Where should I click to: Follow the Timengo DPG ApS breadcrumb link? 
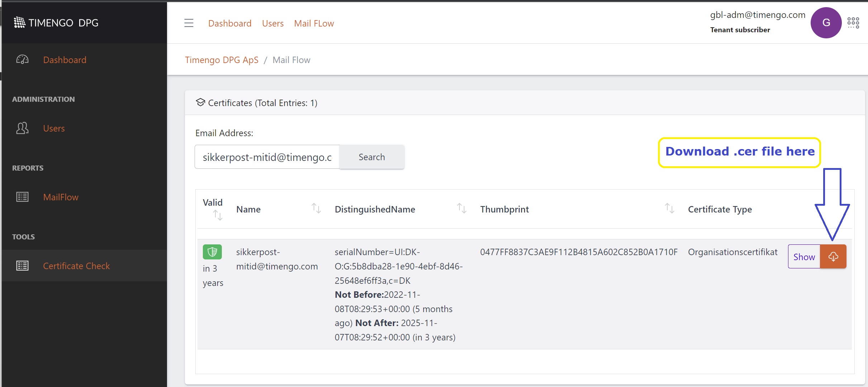pos(221,60)
